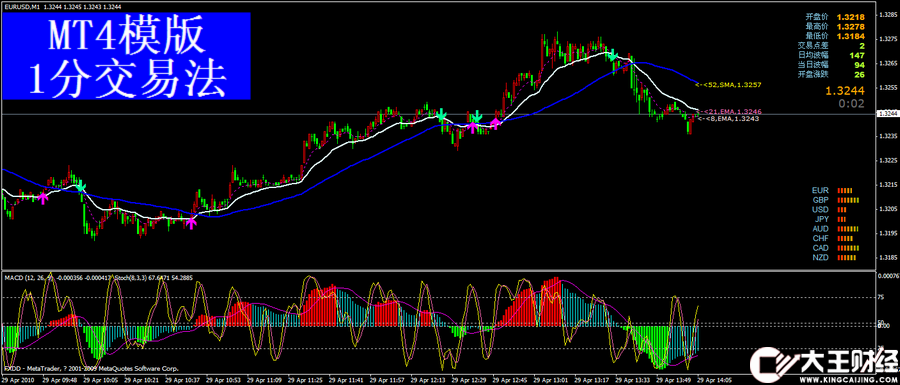Click the CAD currency strength row

point(836,248)
